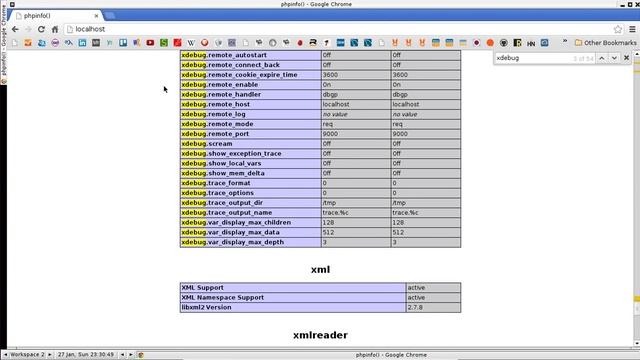Open the YouTube bookmark
Image resolution: width=640 pixels, height=360 pixels.
[150, 42]
